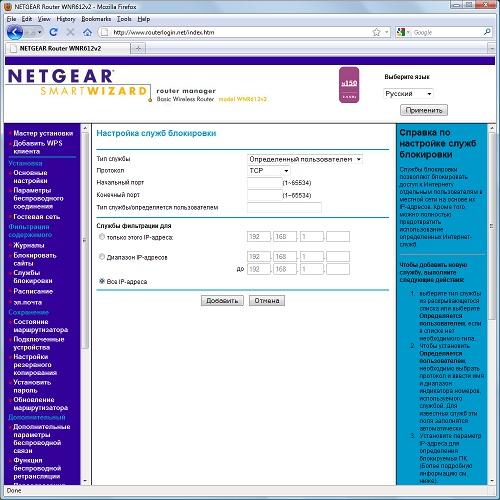Expand URL bar dropdown arrow beside star
Screen dimensions: 500x500
tap(387, 32)
